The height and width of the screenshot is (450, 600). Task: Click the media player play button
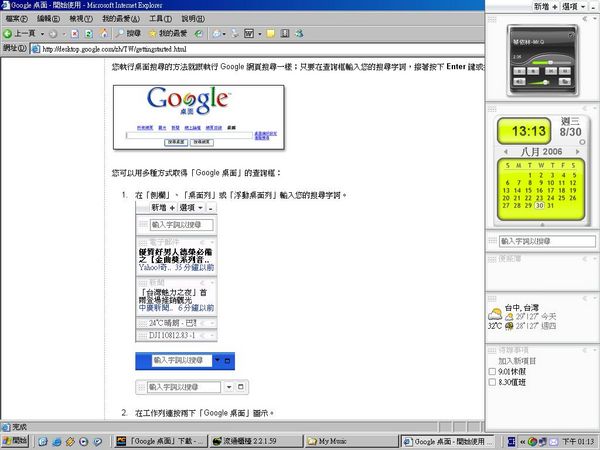click(519, 71)
